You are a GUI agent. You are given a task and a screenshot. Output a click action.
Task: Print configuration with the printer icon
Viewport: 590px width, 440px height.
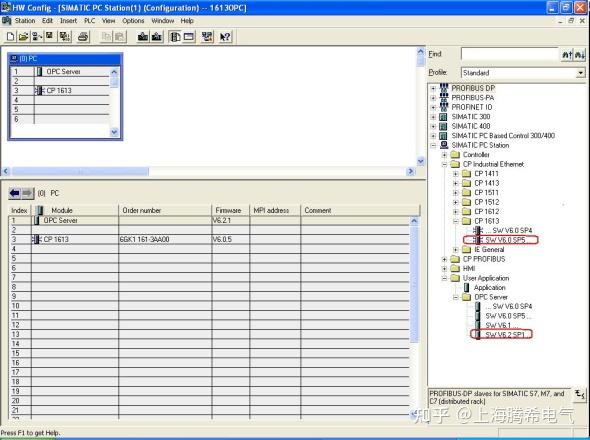(x=83, y=37)
